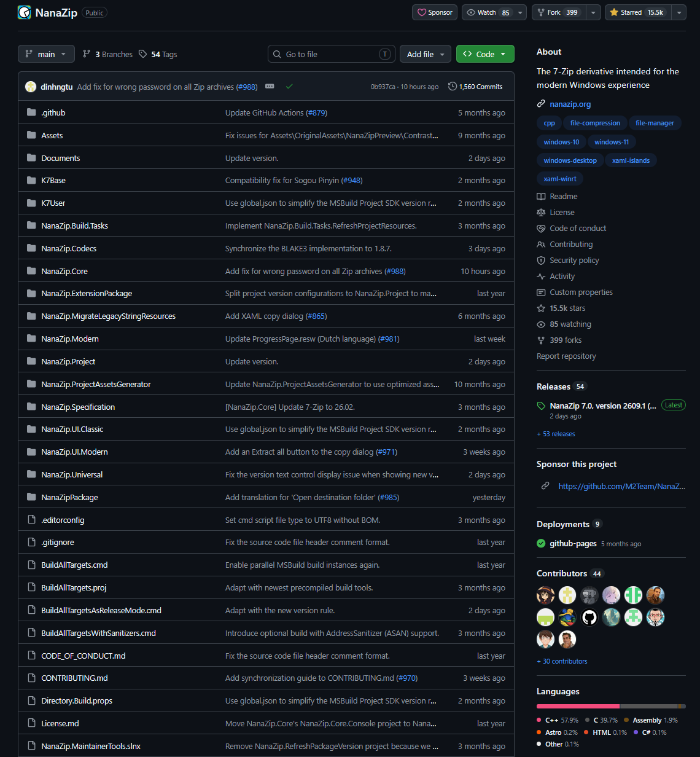The width and height of the screenshot is (700, 757).
Task: Click the commit history clock icon
Action: coord(453,87)
